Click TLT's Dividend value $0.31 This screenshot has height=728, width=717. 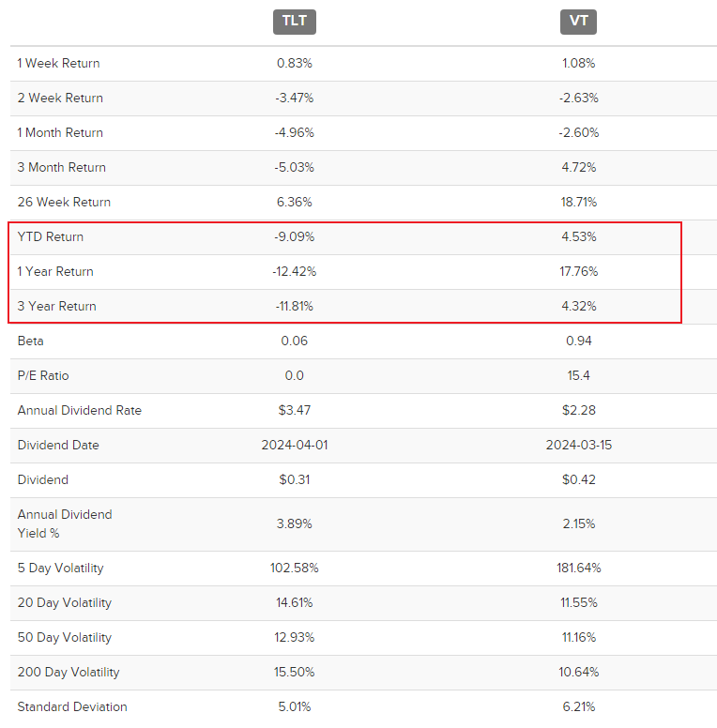295,479
